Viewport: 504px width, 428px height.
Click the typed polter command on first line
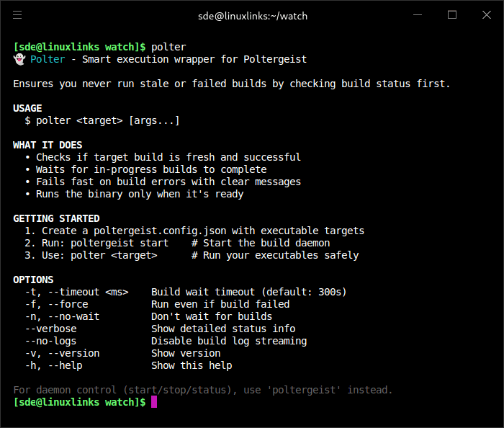pos(168,47)
